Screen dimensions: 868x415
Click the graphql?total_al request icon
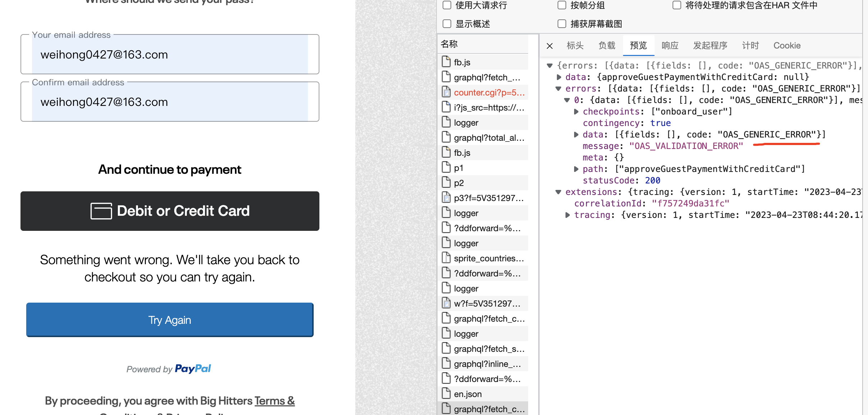[x=447, y=137]
